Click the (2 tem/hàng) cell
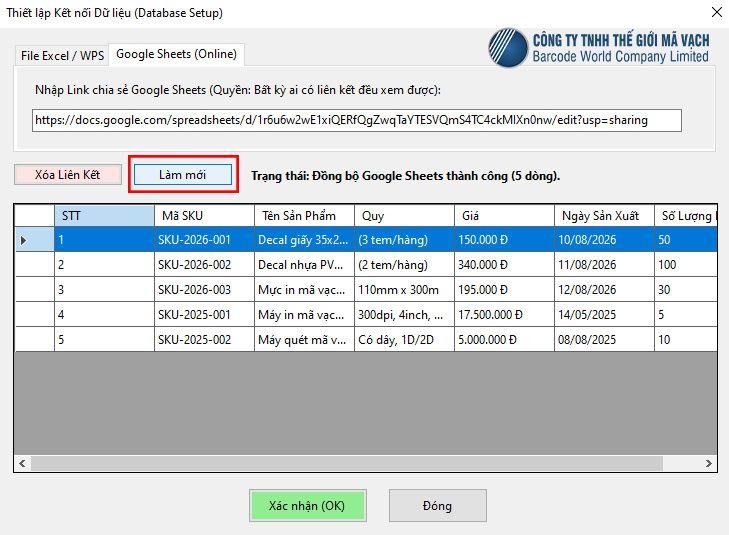Screen dimensions: 729x535 (x=404, y=265)
